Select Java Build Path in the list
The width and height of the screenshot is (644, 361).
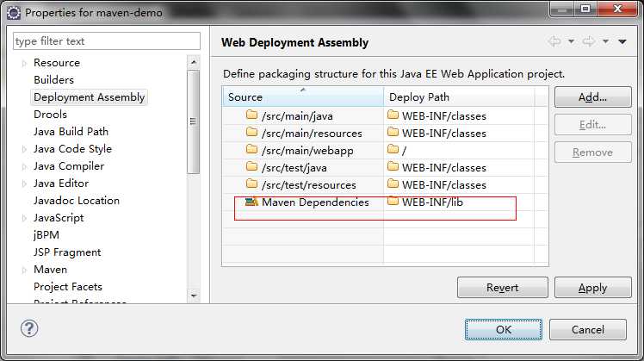(x=71, y=132)
